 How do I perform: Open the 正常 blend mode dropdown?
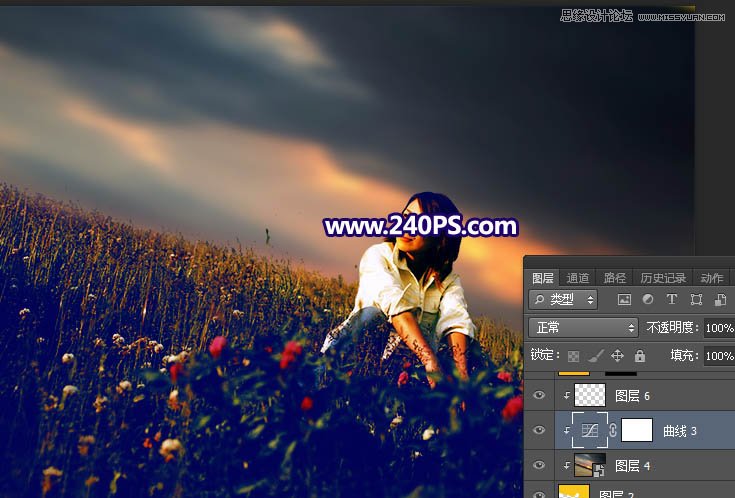pos(583,327)
